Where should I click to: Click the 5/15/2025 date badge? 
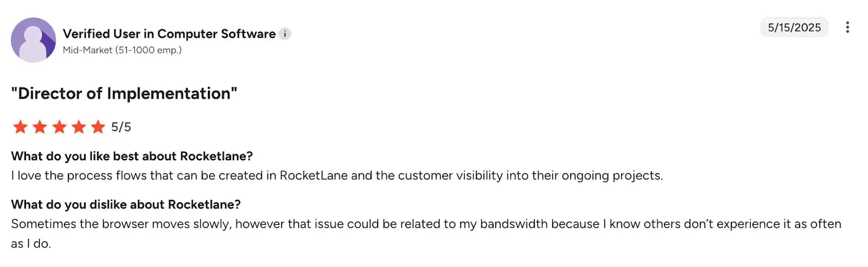(794, 28)
